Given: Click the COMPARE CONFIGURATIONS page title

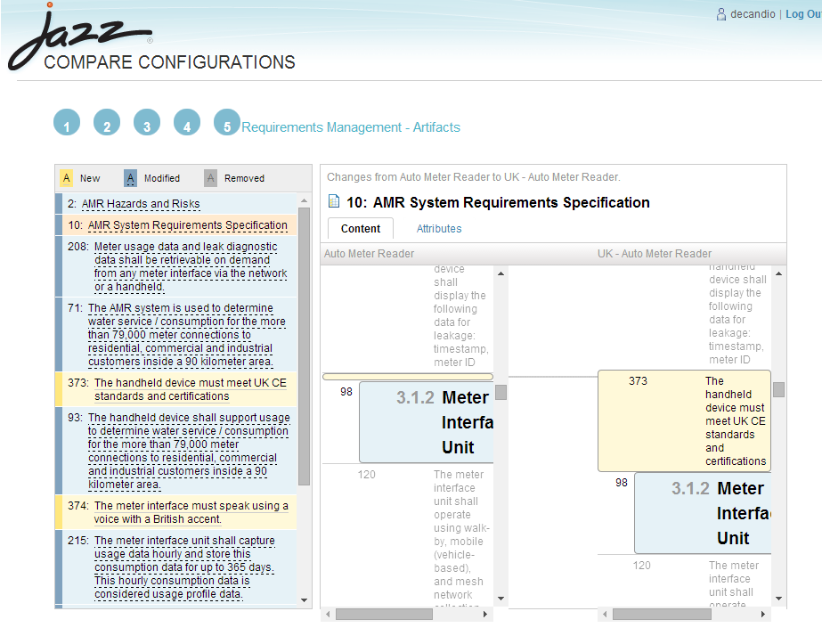Looking at the screenshot, I should click(169, 62).
